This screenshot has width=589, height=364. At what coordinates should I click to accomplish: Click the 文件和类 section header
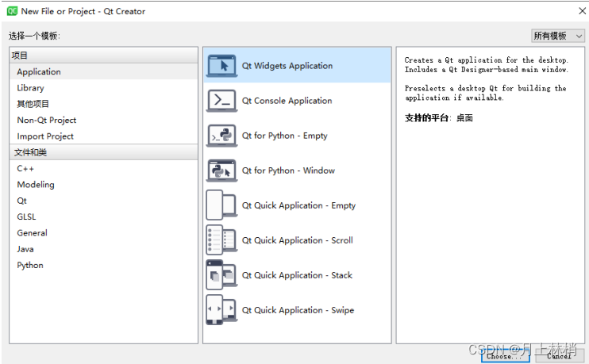[103, 152]
